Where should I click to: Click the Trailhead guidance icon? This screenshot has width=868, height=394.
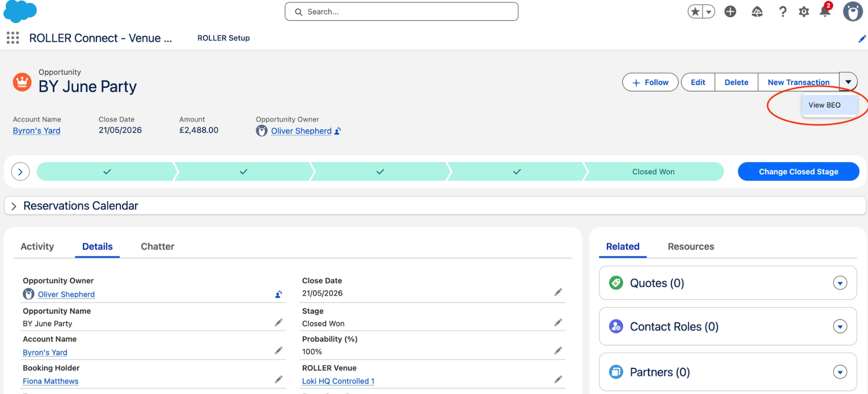(x=757, y=12)
